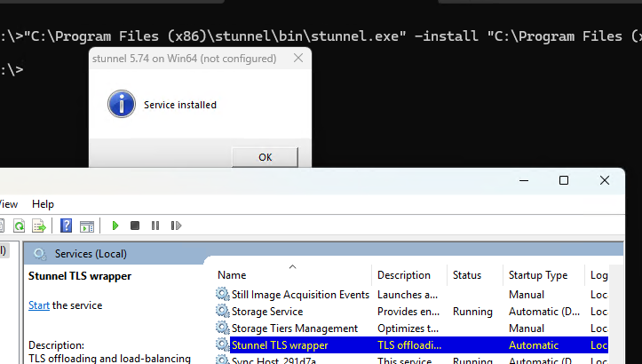The image size is (642, 364).
Task: Click the Show/Hide Action Pane icon
Action: pyautogui.click(x=86, y=226)
